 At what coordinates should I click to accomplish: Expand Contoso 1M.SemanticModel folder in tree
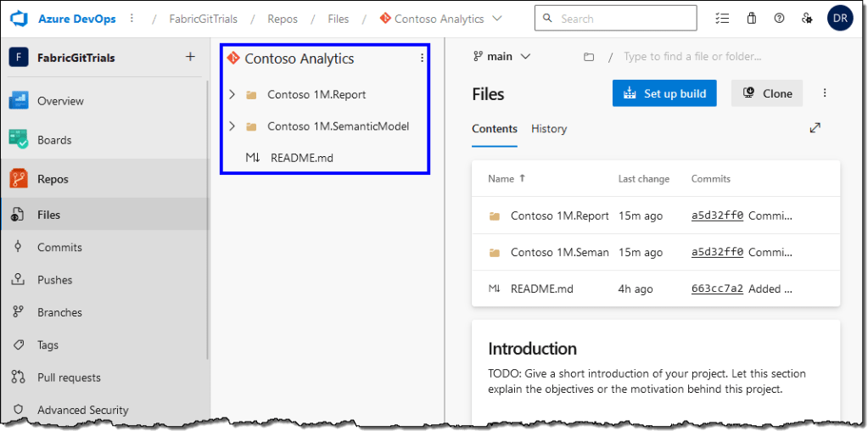pyautogui.click(x=232, y=126)
